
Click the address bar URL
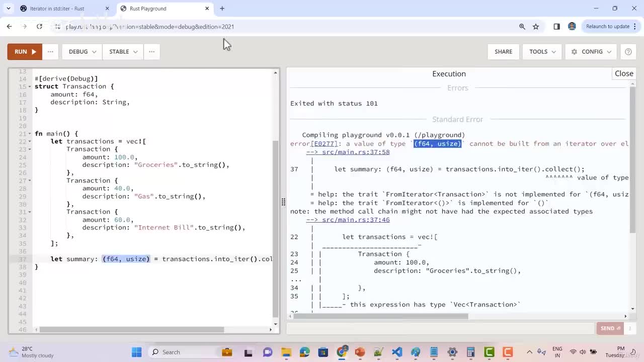coord(150,27)
